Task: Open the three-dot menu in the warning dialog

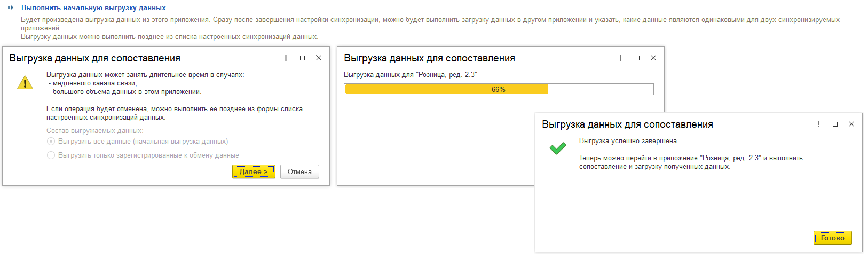Action: tap(286, 58)
